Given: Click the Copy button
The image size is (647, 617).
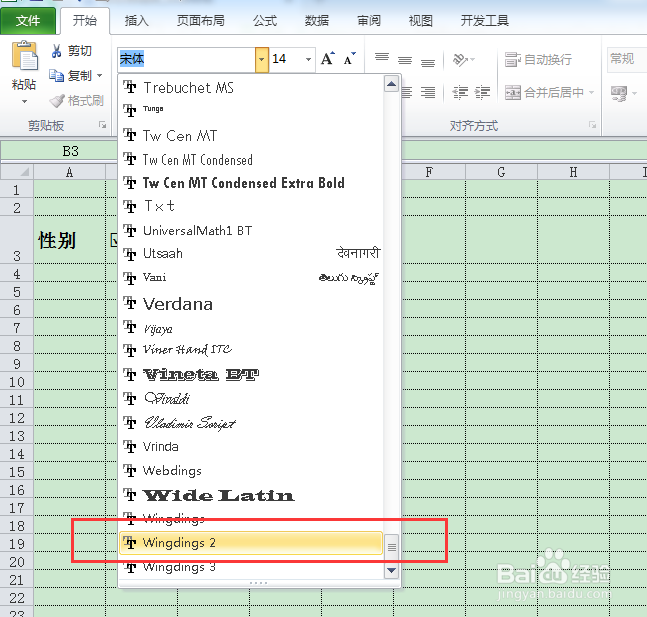Looking at the screenshot, I should coord(71,76).
